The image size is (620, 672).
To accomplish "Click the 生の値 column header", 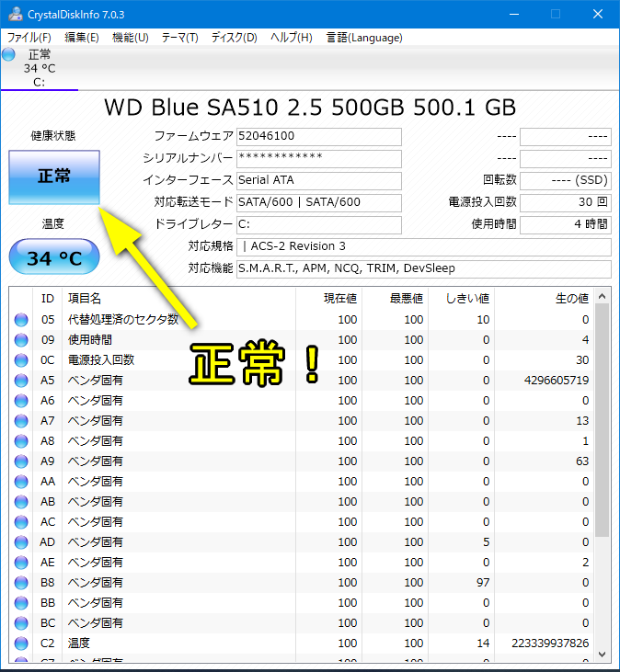I will click(x=544, y=298).
